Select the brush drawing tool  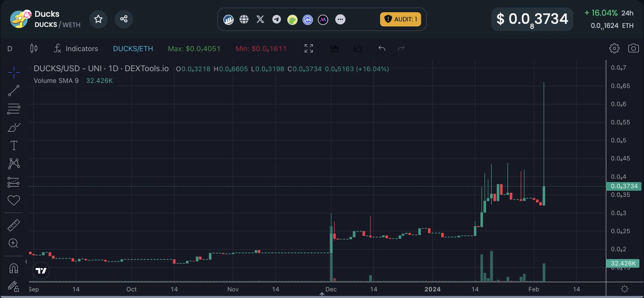[x=14, y=127]
